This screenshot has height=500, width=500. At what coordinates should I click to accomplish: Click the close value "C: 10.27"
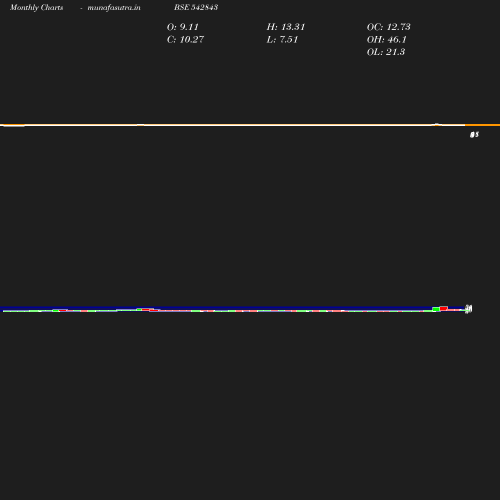coord(185,40)
